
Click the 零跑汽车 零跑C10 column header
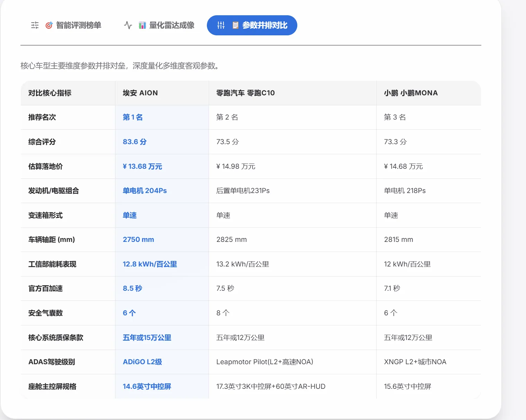pyautogui.click(x=292, y=93)
